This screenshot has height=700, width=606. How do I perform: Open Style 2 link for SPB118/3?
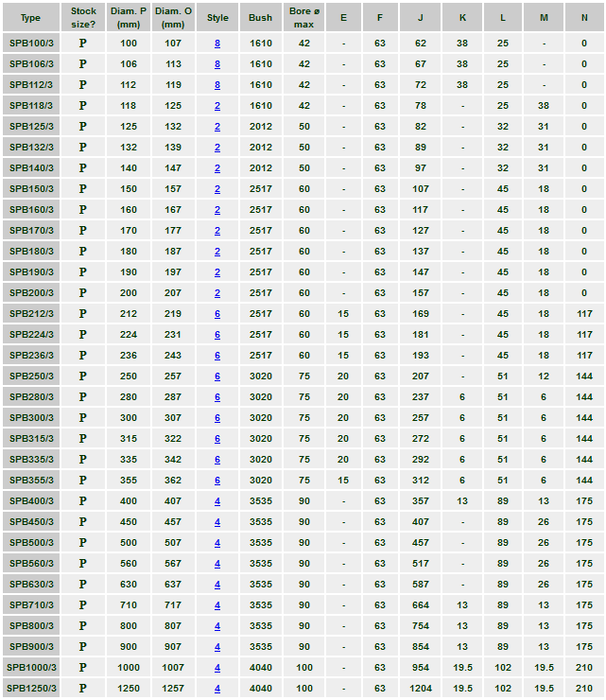click(x=217, y=106)
